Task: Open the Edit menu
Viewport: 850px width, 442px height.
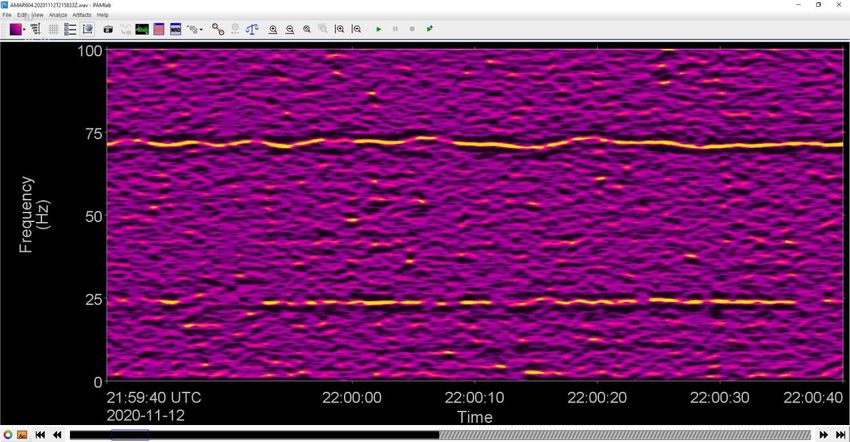Action: pyautogui.click(x=22, y=15)
